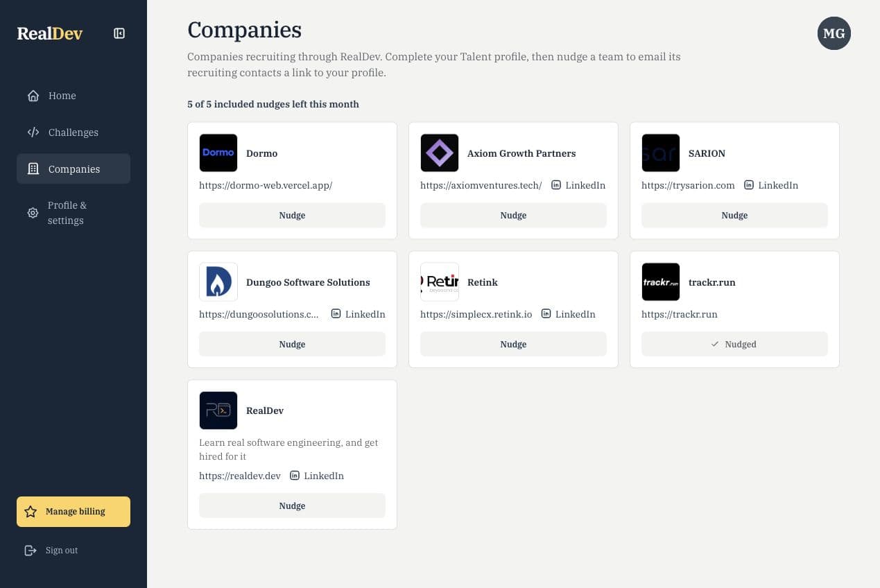
Task: Click the trackr.run company name
Action: [x=712, y=282]
